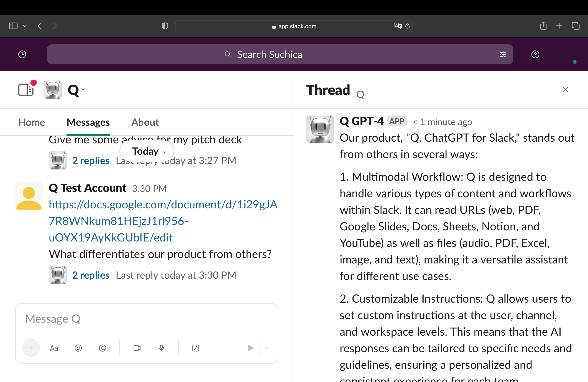Record a video clip from the composer

click(137, 348)
